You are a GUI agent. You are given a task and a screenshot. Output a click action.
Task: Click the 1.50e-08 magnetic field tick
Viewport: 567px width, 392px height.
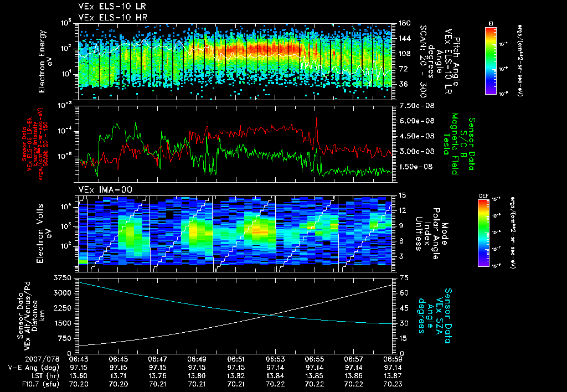click(x=416, y=167)
